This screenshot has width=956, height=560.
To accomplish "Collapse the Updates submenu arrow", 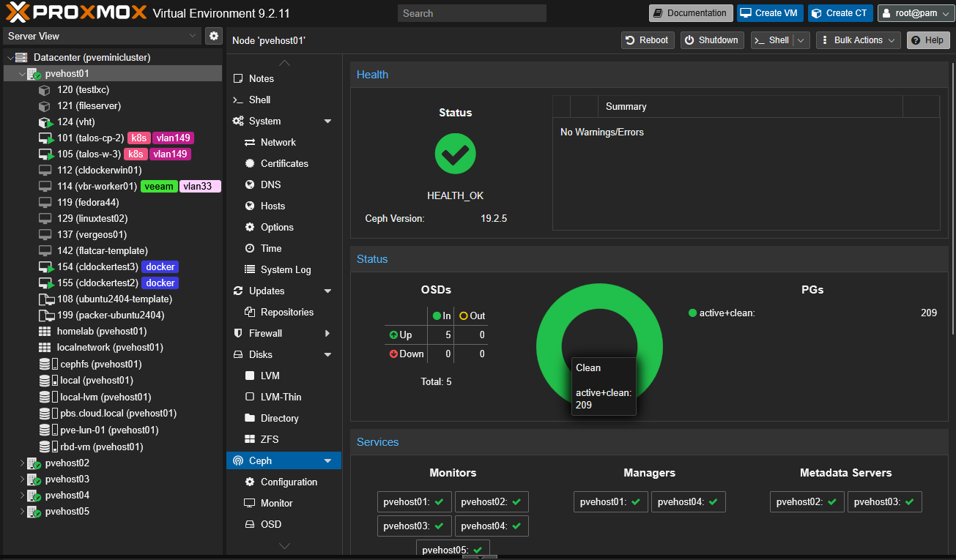I will [327, 291].
